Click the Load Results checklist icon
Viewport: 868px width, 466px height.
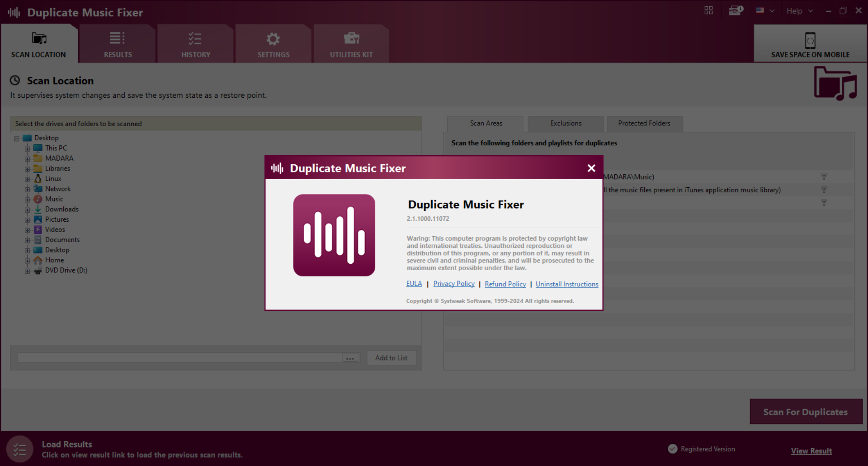click(19, 449)
